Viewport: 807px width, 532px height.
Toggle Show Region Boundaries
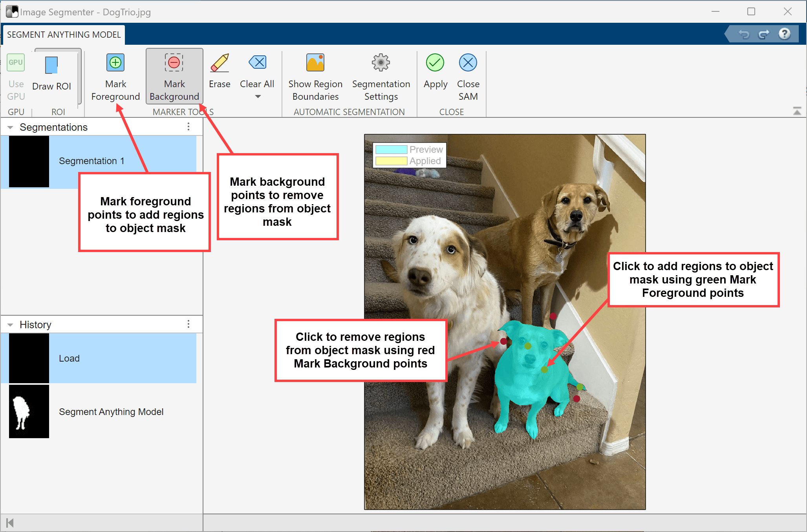click(x=315, y=63)
